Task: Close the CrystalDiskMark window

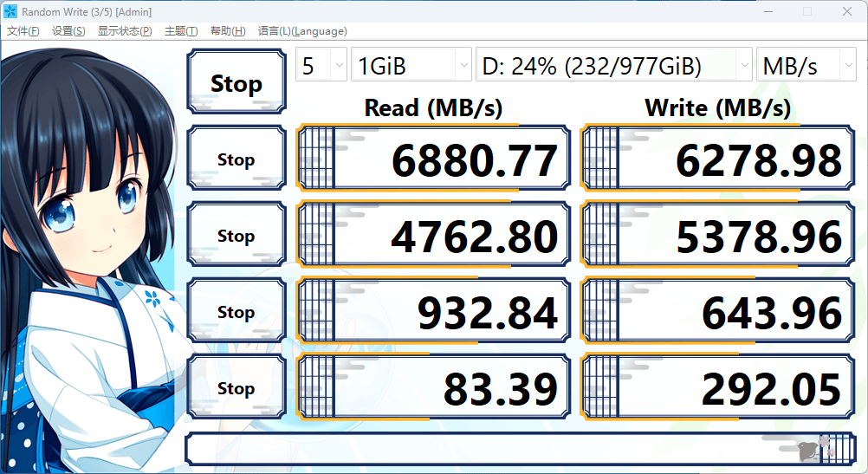Action: [846, 11]
